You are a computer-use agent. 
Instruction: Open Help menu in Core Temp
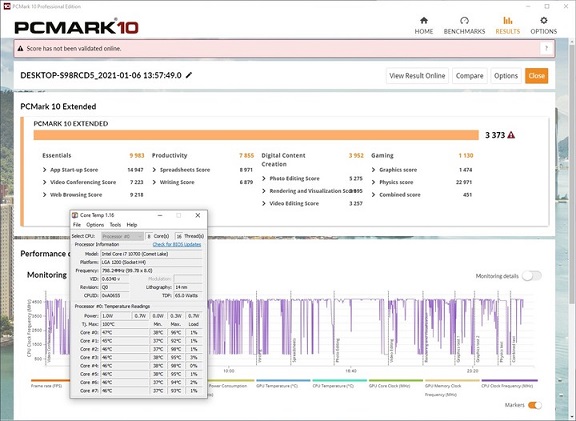[132, 225]
